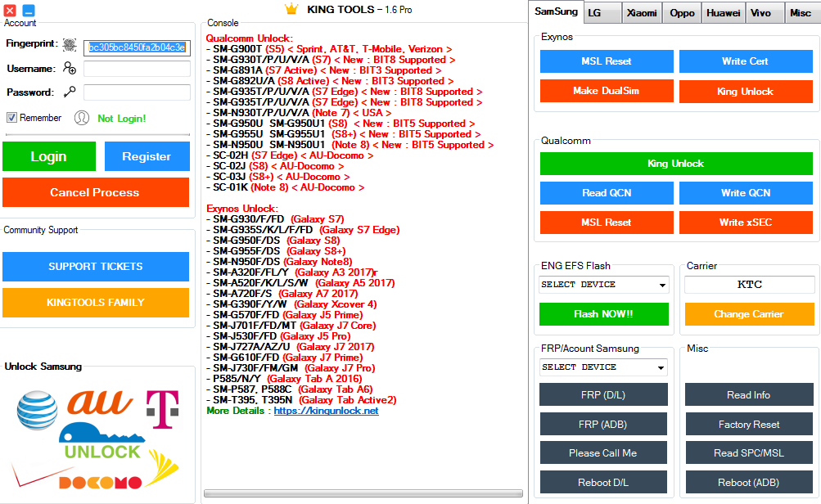Click the console line 'SM-G930/F/FD (Galaxy S7)'

coord(275,219)
